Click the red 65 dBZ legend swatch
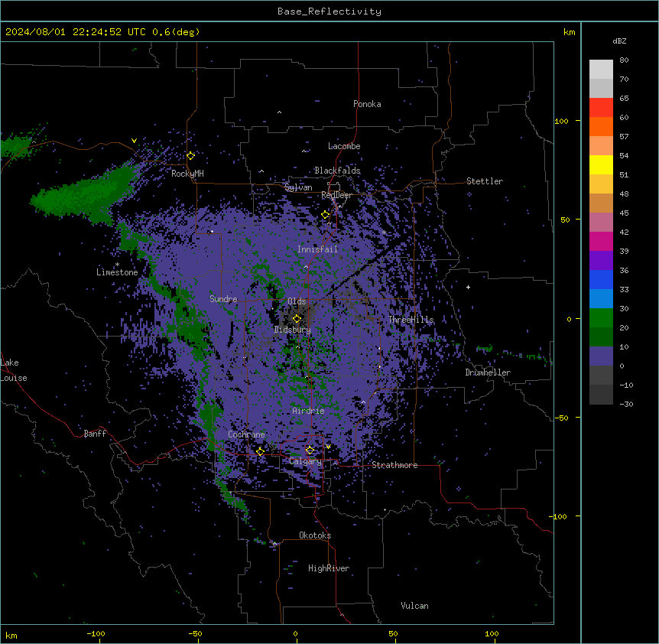 601,107
